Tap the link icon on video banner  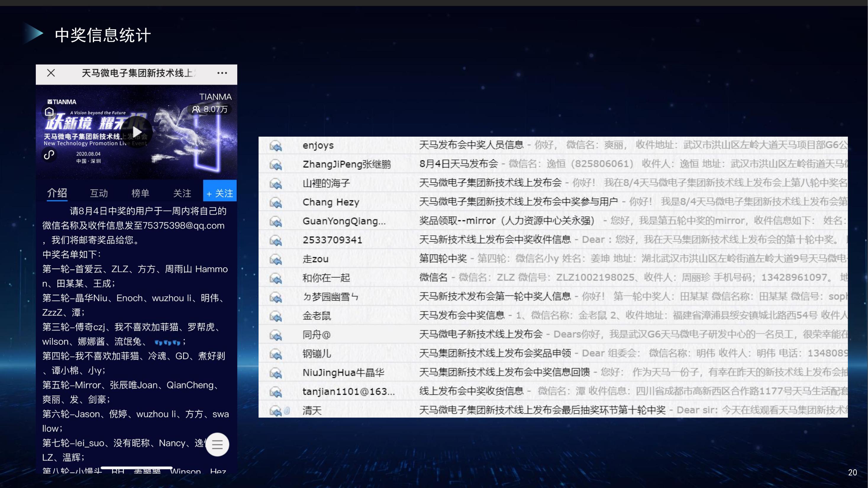pyautogui.click(x=49, y=155)
